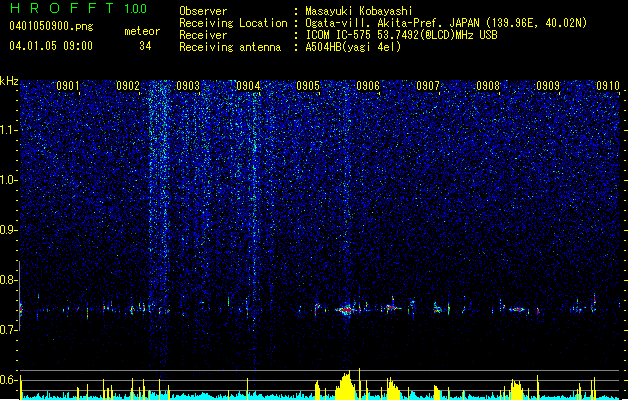Image resolution: width=629 pixels, height=400 pixels.
Task: Select the ICOM IC-575 receiver text
Action: click(401, 35)
